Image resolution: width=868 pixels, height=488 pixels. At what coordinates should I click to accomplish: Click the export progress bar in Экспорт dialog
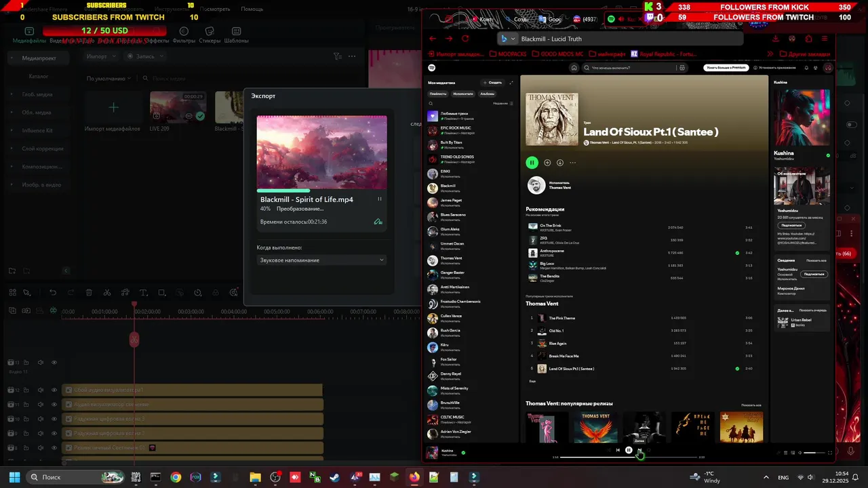[321, 191]
